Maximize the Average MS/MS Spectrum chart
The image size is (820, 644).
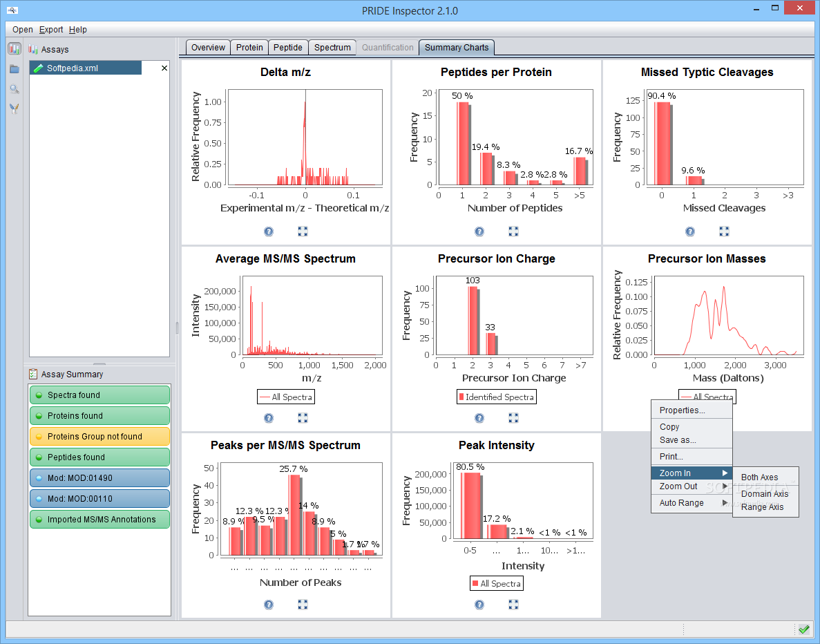(303, 418)
